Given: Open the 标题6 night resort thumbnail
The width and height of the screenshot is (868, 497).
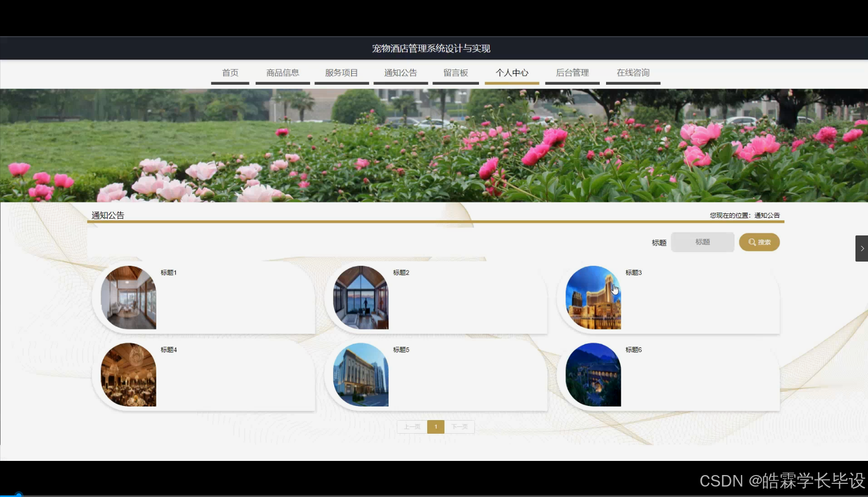Looking at the screenshot, I should [x=593, y=375].
